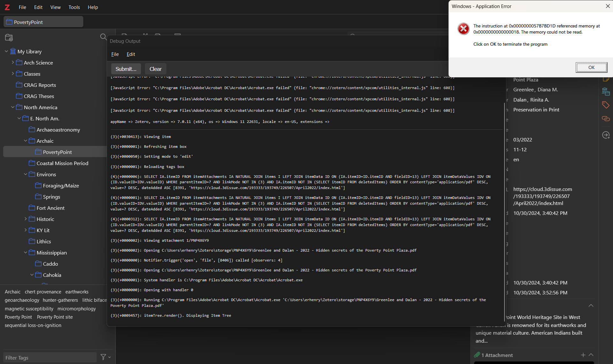Click the tag filter funnel icon
Viewport: 613px width, 364px height.
tap(103, 357)
